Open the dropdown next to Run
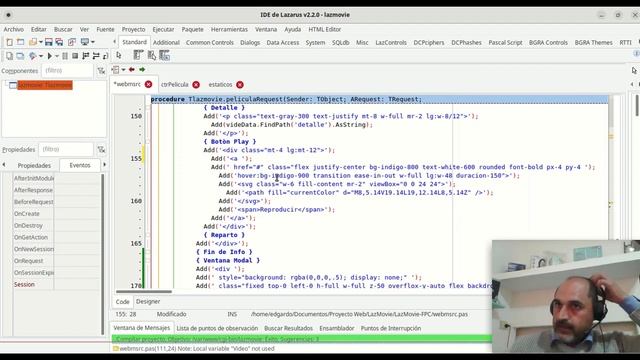This screenshot has width=640, height=360. [x=57, y=56]
